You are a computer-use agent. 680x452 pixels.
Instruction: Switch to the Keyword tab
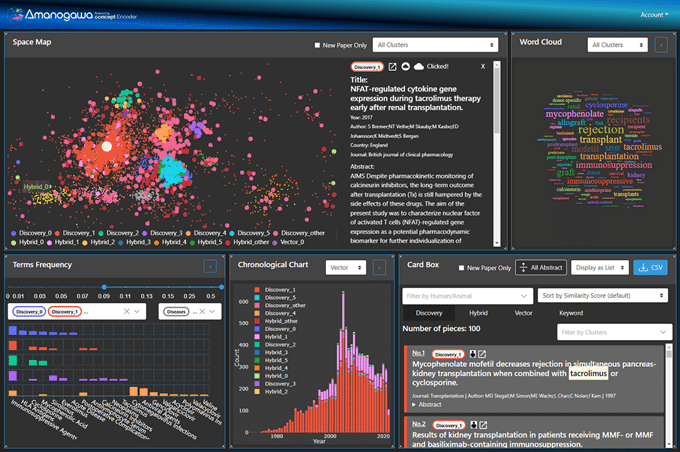(571, 313)
